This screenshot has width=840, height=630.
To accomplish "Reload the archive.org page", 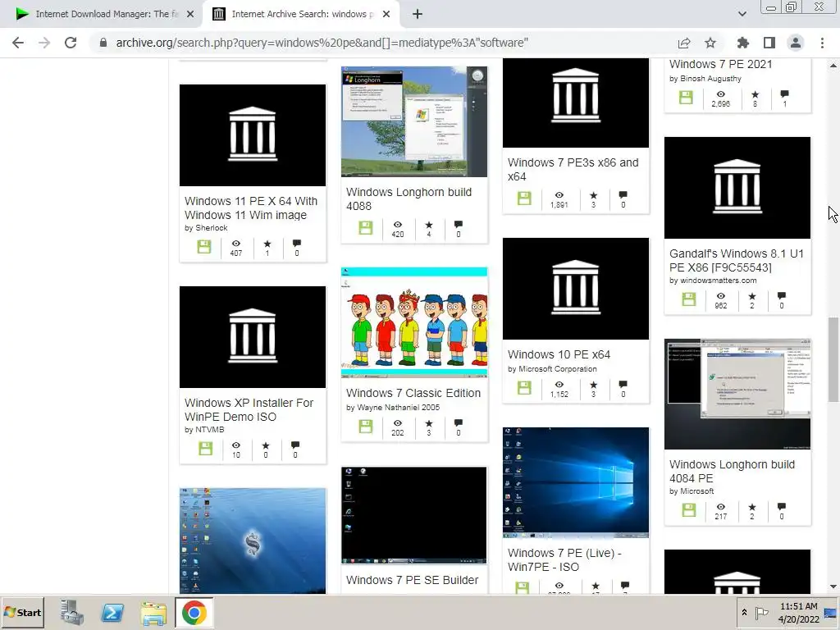I will [x=71, y=43].
